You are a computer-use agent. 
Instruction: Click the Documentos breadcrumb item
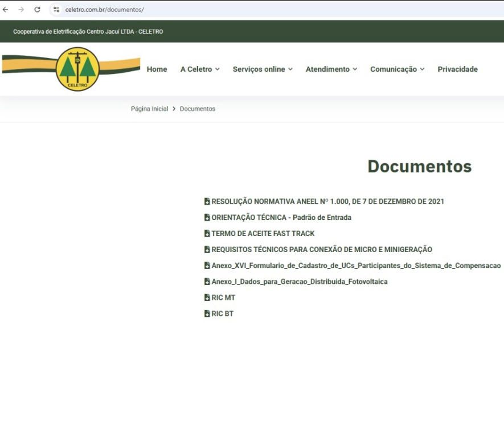(x=198, y=109)
